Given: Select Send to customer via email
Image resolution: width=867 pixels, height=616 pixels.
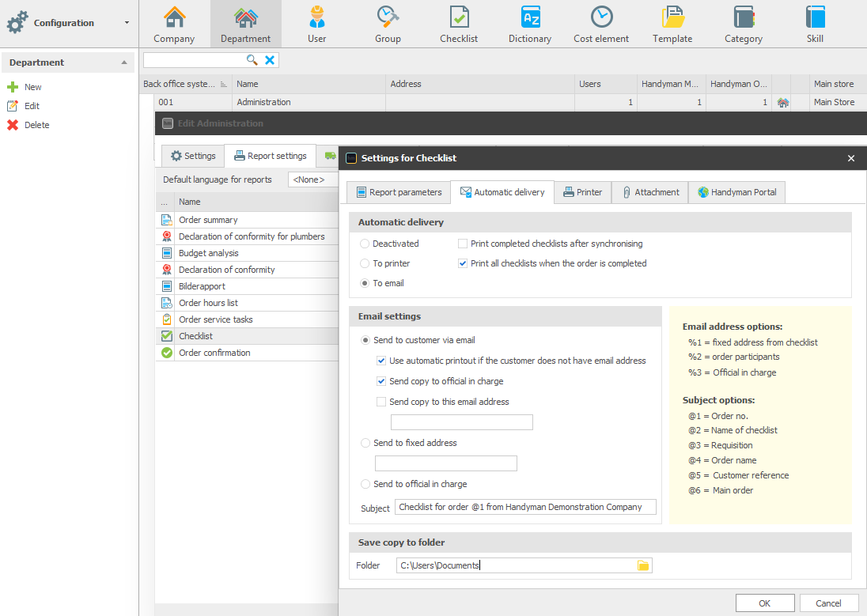Looking at the screenshot, I should [365, 340].
